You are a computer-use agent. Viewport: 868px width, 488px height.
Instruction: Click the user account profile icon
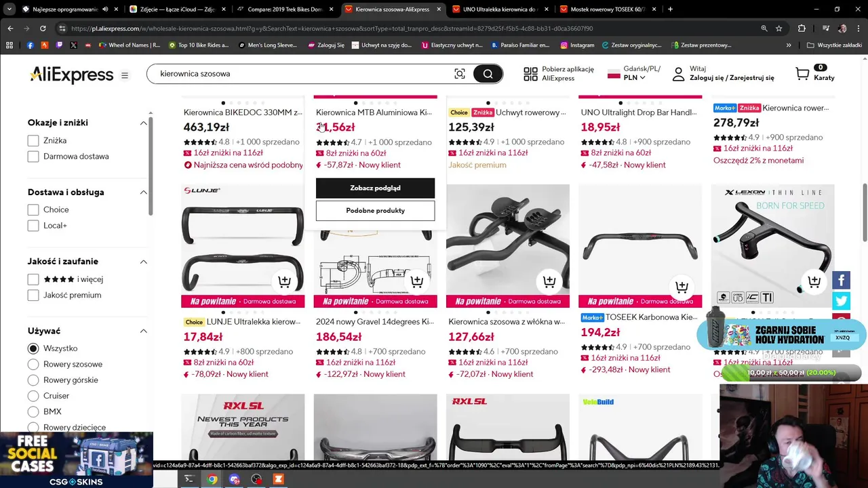tap(678, 74)
